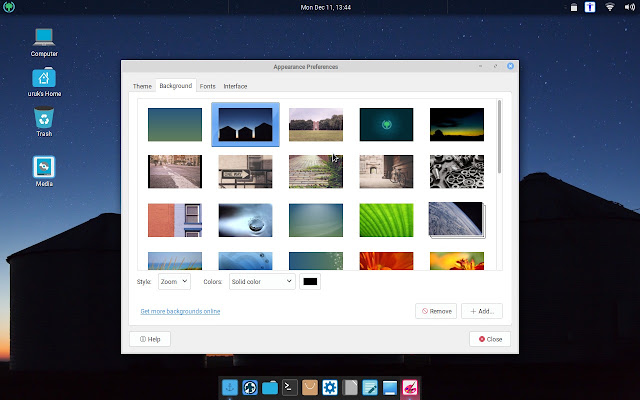Open the volume speaker indicator
Screen dimensions: 640x400
pos(630,7)
